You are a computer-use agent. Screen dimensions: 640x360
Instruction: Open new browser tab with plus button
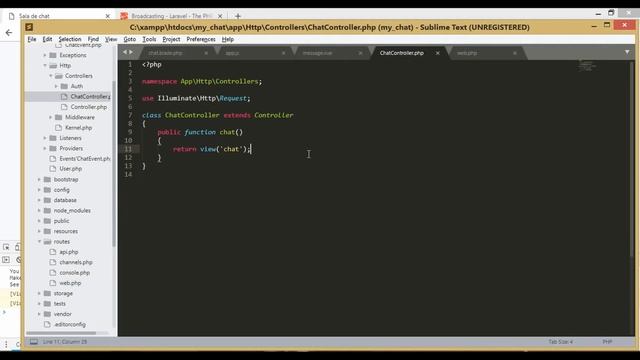238,16
